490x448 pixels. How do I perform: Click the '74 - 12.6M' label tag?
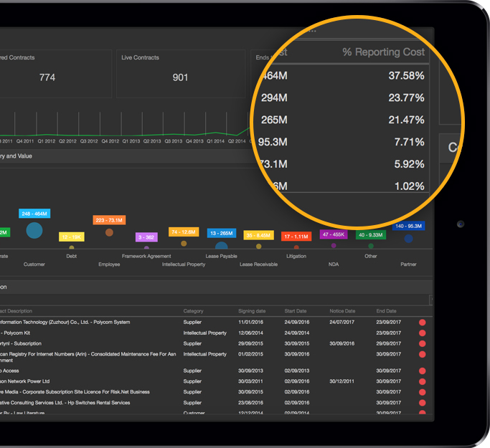point(184,232)
